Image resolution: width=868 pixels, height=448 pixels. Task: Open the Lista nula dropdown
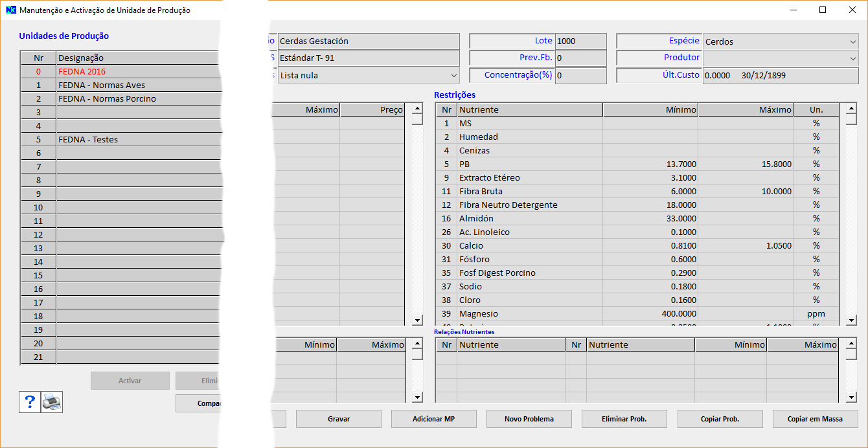click(369, 76)
